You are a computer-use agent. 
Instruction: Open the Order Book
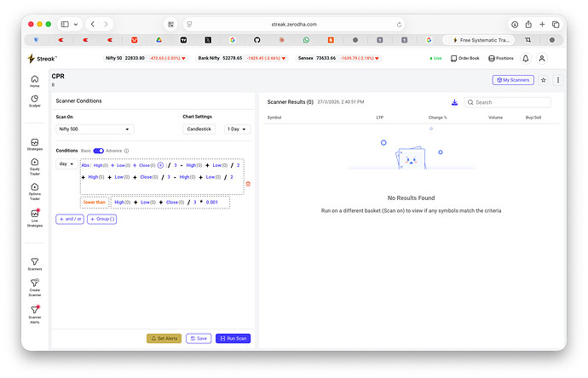click(464, 59)
